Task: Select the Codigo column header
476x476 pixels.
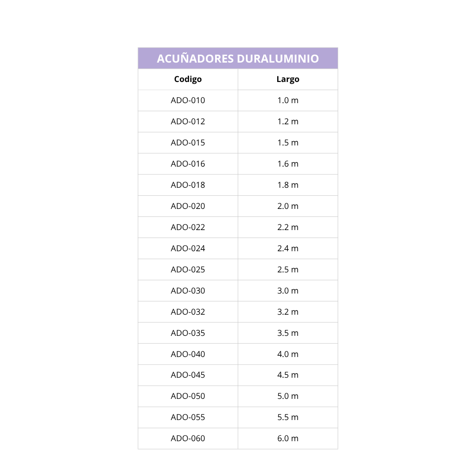Action: tap(188, 79)
